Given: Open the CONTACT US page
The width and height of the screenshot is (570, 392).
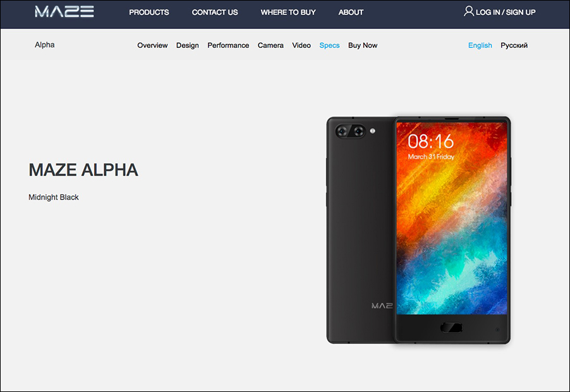Looking at the screenshot, I should (x=215, y=13).
